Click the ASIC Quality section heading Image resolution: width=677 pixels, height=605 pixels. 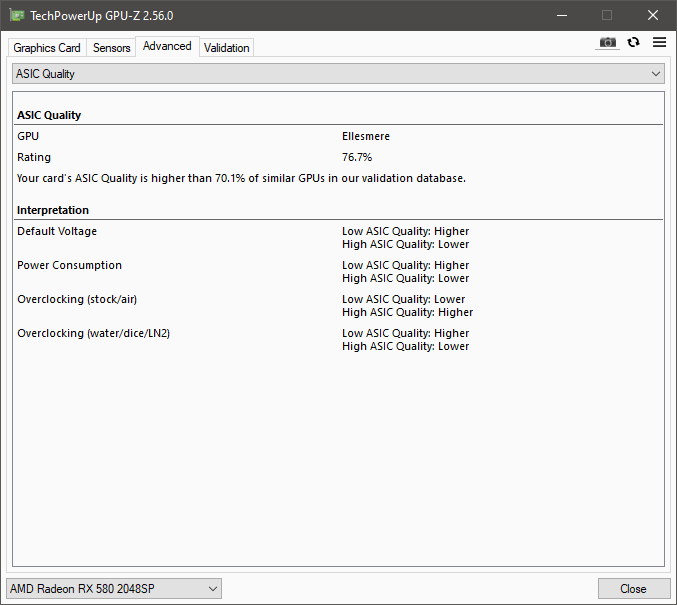[x=49, y=115]
